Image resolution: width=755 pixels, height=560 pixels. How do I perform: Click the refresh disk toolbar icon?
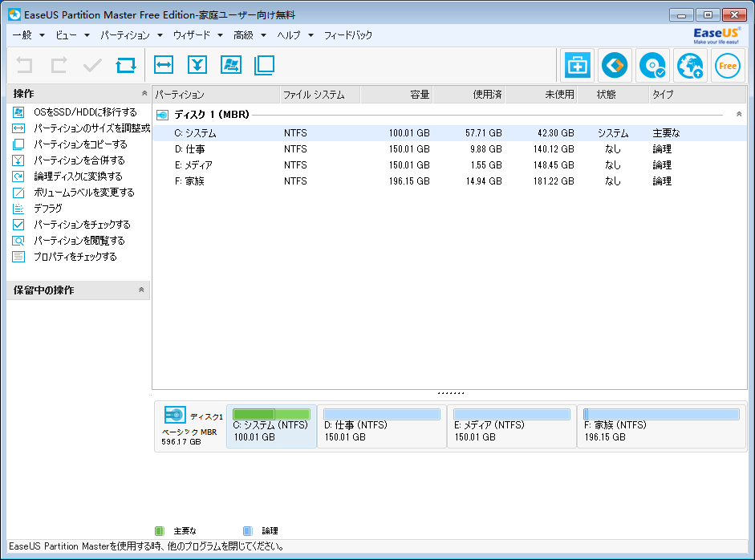(126, 65)
